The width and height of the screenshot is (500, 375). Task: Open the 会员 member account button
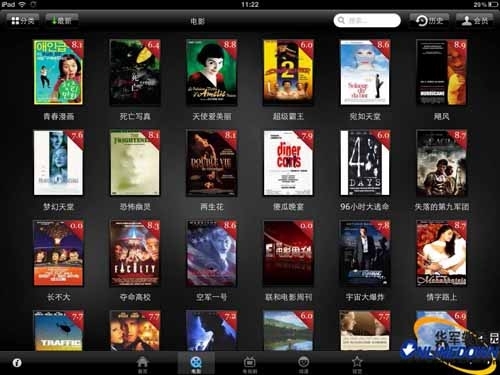point(475,21)
